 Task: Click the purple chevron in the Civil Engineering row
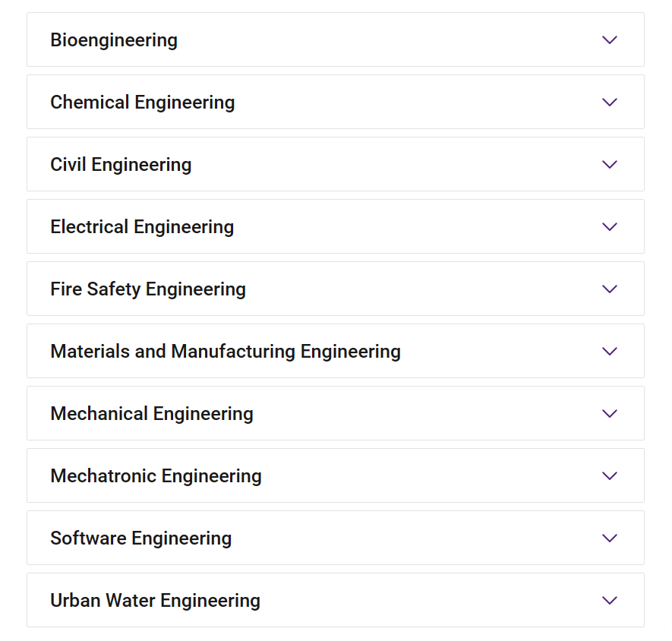point(610,164)
